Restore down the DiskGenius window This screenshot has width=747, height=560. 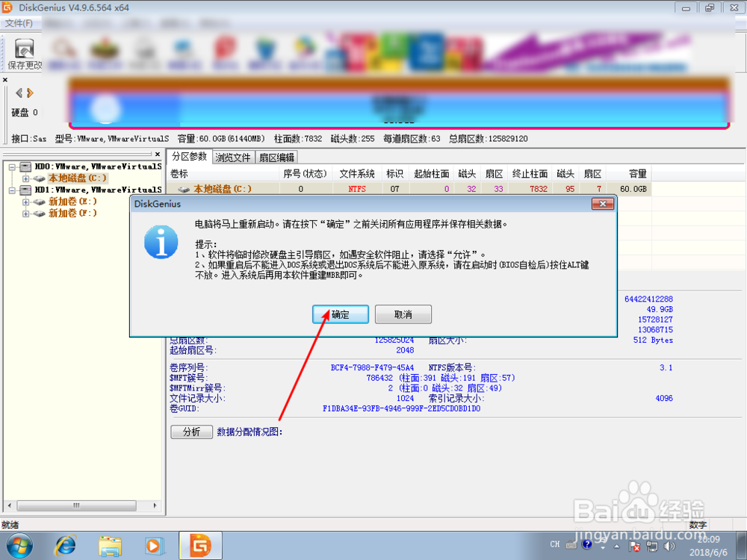pyautogui.click(x=710, y=7)
